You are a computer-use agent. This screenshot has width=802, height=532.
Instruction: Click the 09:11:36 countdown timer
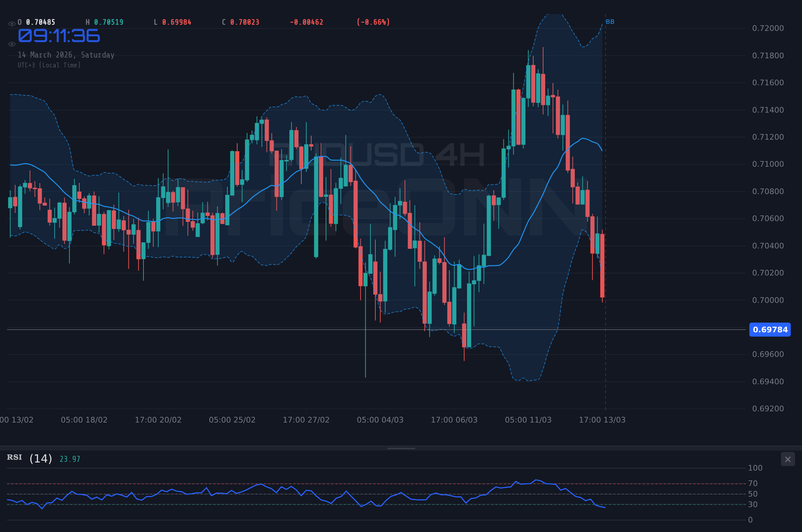coord(59,35)
